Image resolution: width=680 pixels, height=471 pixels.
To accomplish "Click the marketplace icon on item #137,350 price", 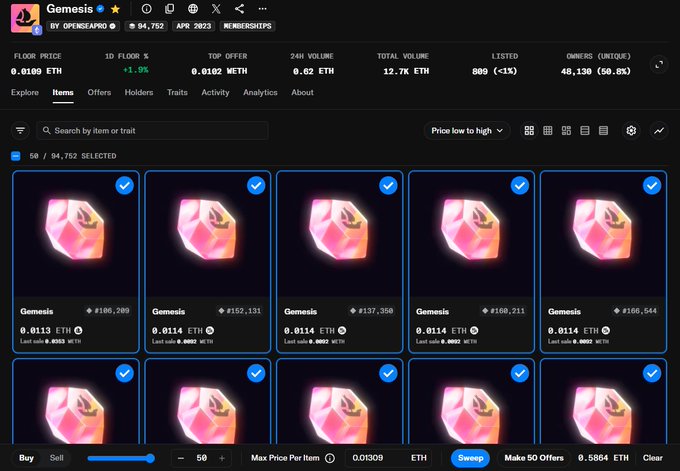I will pyautogui.click(x=342, y=330).
